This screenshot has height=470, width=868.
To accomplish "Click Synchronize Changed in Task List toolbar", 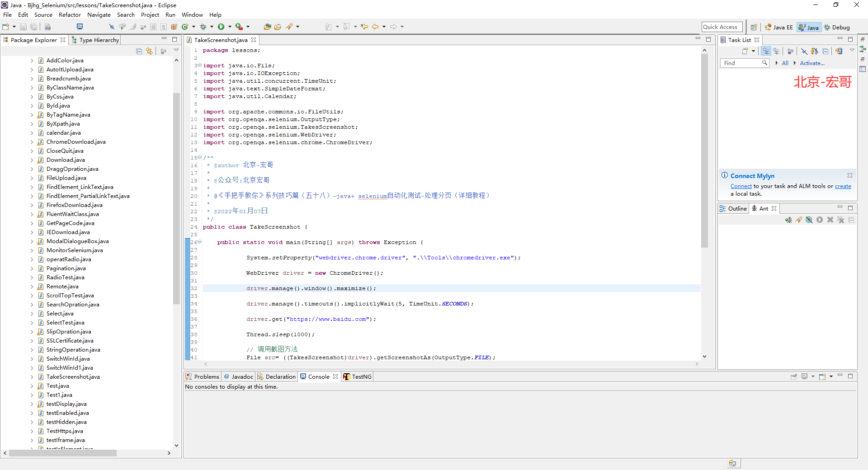I will [839, 51].
